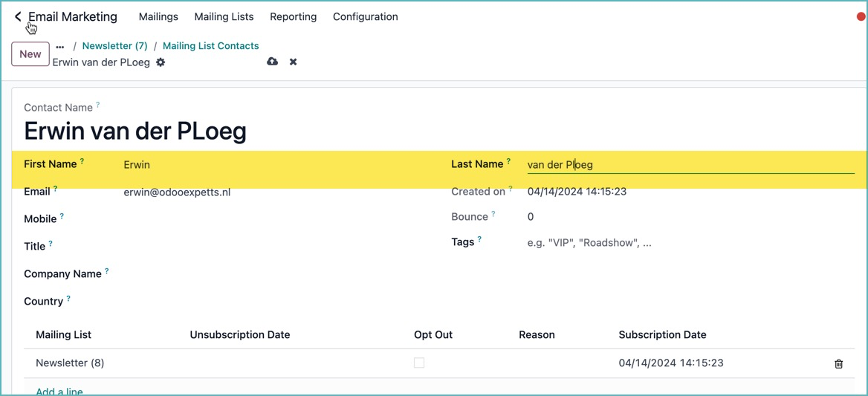Screen dimensions: 868x396
Task: Go to the Newsletter (7) breadcrumb link
Action: (x=114, y=46)
